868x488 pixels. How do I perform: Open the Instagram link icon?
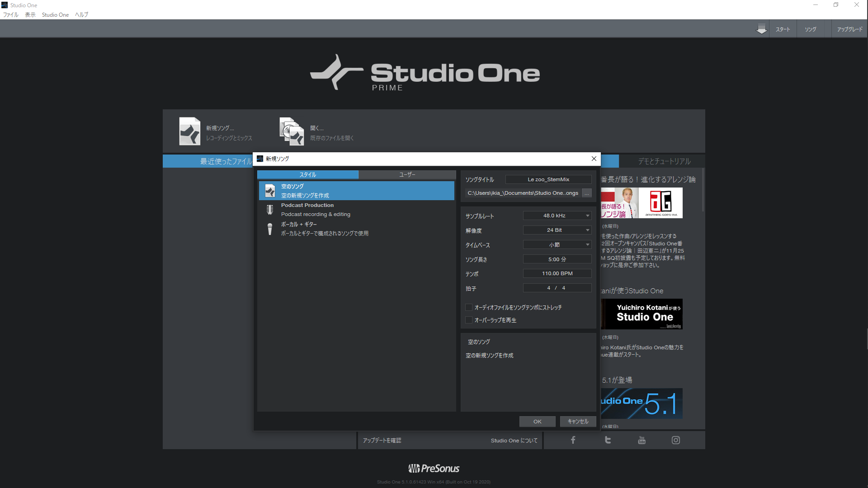(675, 440)
